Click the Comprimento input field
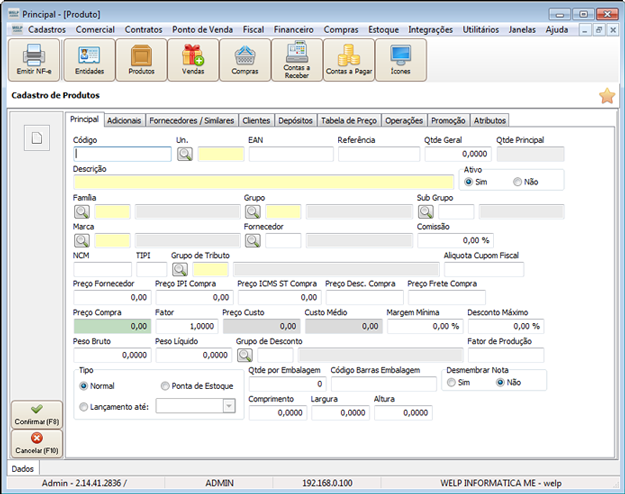Screen dimensions: 625x494 278,413
